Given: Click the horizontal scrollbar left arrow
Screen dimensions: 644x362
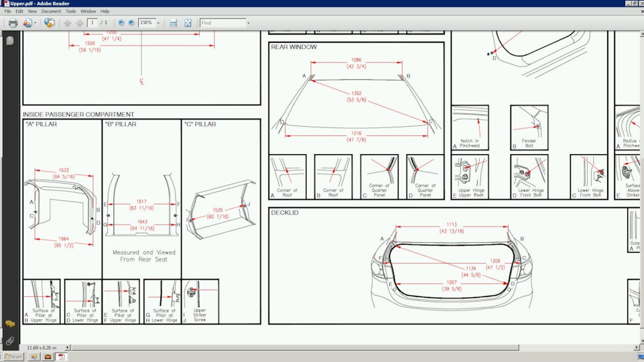Looking at the screenshot, I should 67,348.
